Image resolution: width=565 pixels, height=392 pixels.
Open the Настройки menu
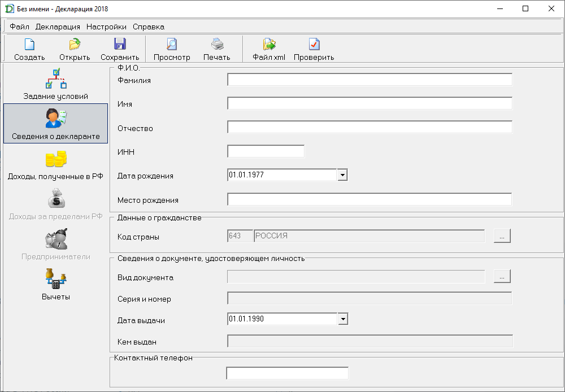(106, 27)
